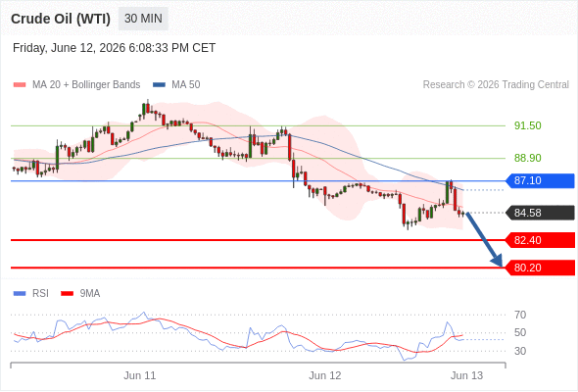Click the 30 MIN timeframe badge
The image size is (578, 392).
coord(143,19)
